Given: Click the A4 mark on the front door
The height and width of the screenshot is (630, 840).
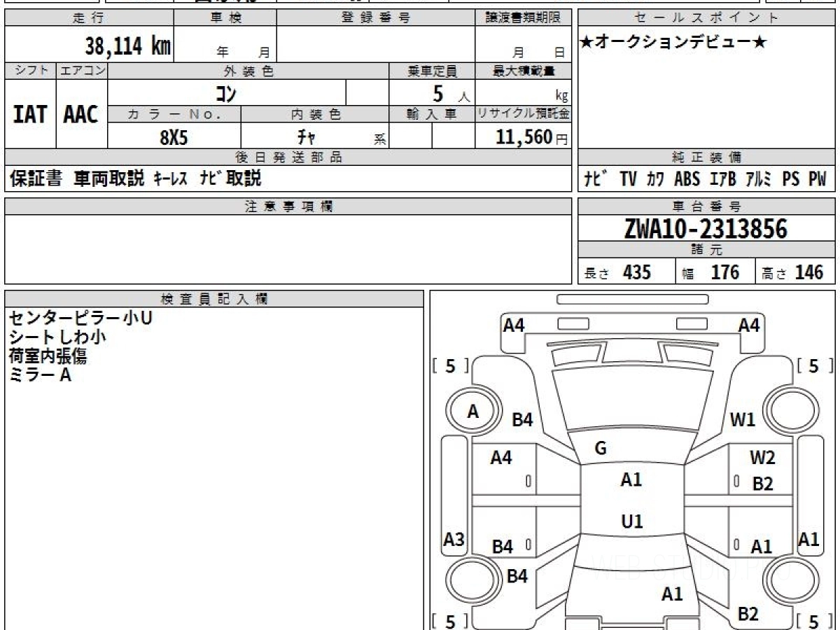Looking at the screenshot, I should coord(500,458).
